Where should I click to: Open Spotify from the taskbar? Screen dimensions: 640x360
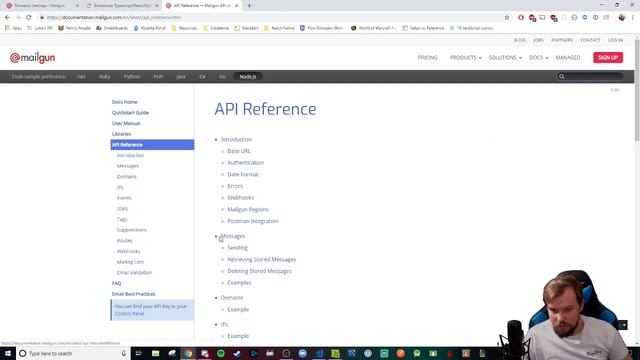tap(221, 353)
